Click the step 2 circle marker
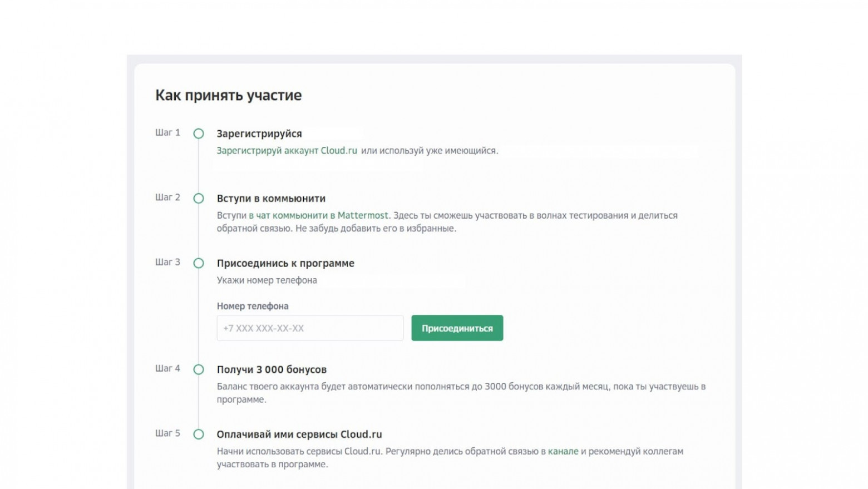The height and width of the screenshot is (489, 868). (x=199, y=199)
